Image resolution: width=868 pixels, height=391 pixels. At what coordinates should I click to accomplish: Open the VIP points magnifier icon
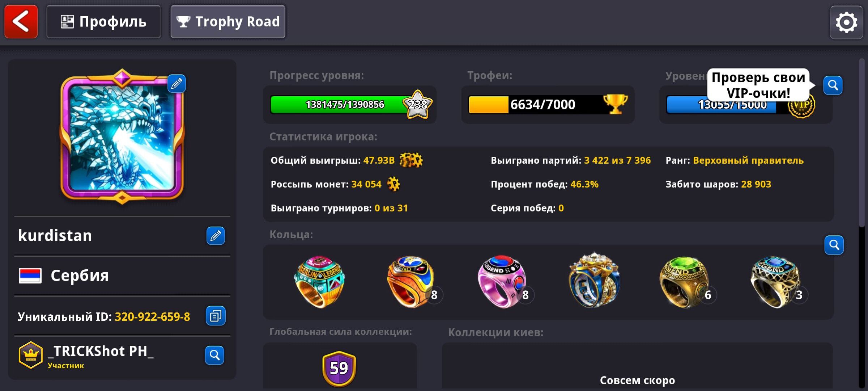(x=833, y=85)
